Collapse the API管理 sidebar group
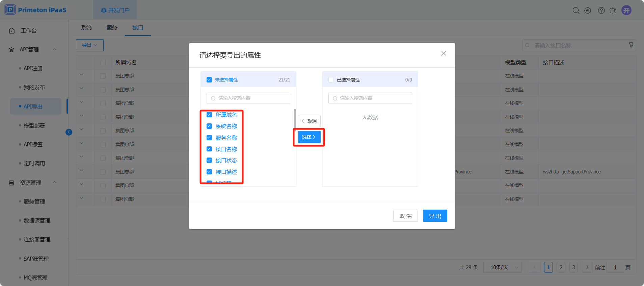 coord(55,49)
